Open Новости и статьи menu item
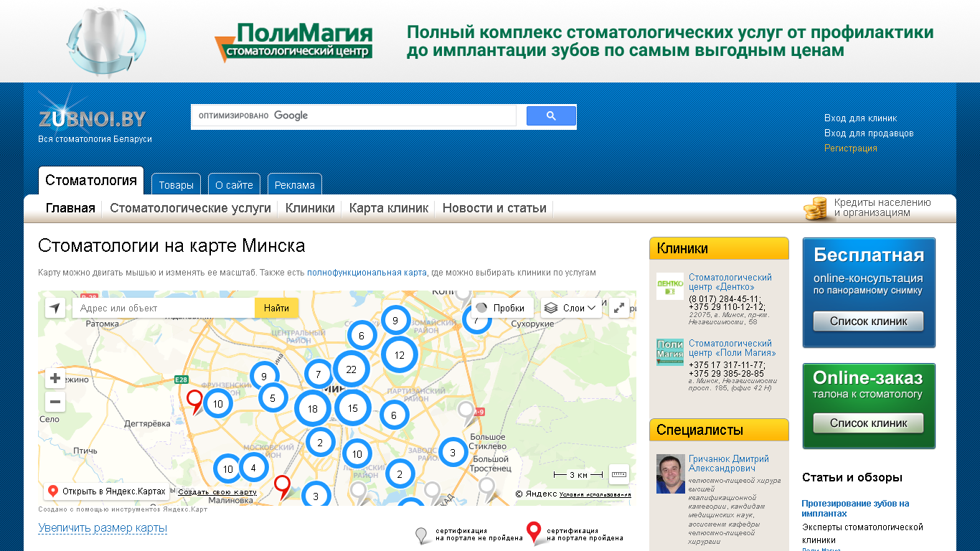Screen dimensions: 980x551 pyautogui.click(x=494, y=208)
